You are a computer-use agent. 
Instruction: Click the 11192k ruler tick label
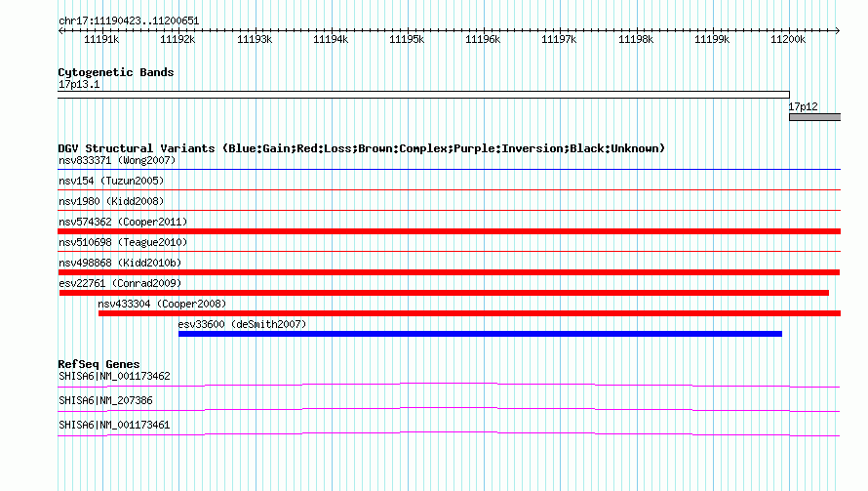click(178, 39)
